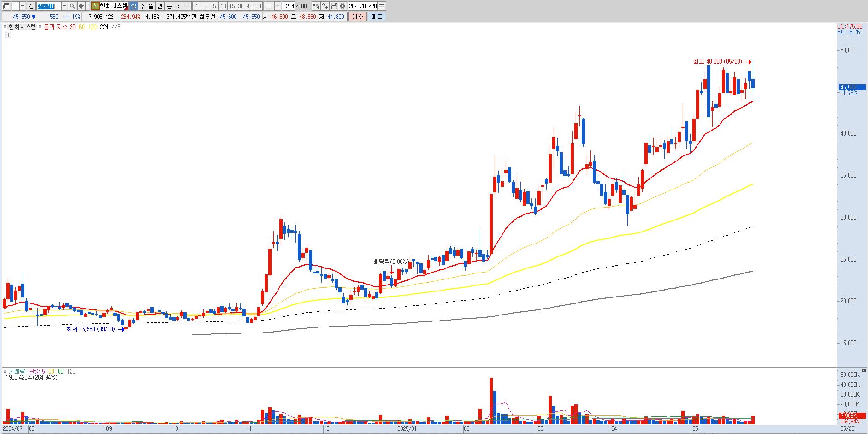Select monthly (월) chart period

pos(151,6)
